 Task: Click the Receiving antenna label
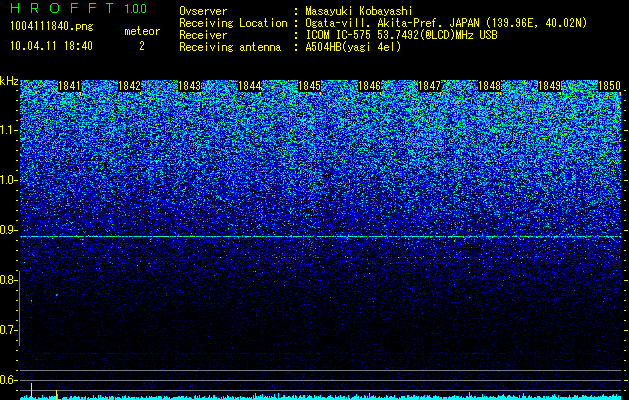point(230,47)
